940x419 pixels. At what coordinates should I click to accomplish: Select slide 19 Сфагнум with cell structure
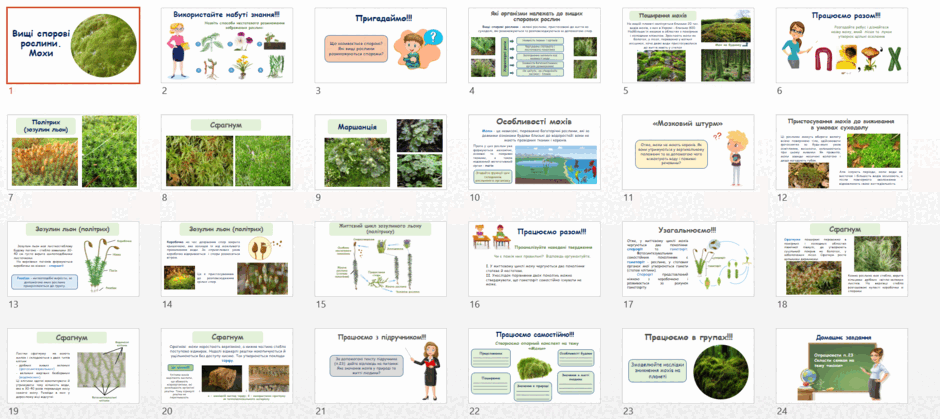pos(73,366)
